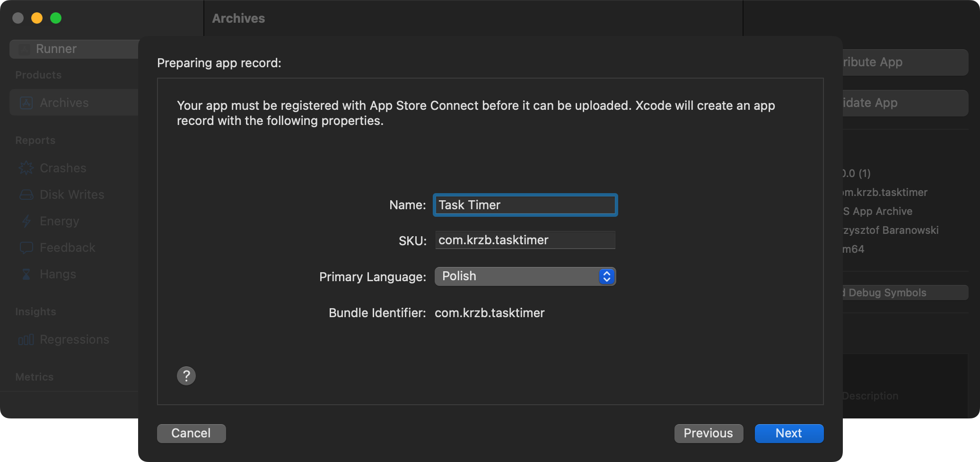Image resolution: width=980 pixels, height=462 pixels.
Task: Open Regressions insights in sidebar
Action: [74, 339]
